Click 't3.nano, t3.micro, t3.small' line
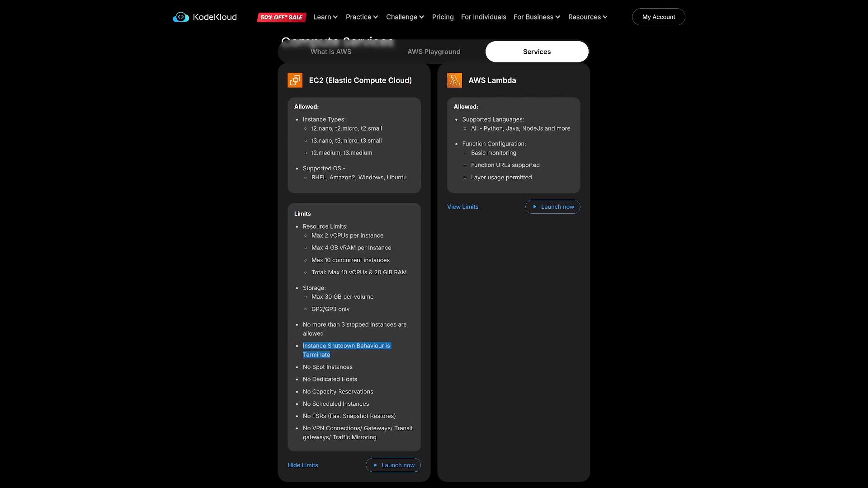 point(347,141)
